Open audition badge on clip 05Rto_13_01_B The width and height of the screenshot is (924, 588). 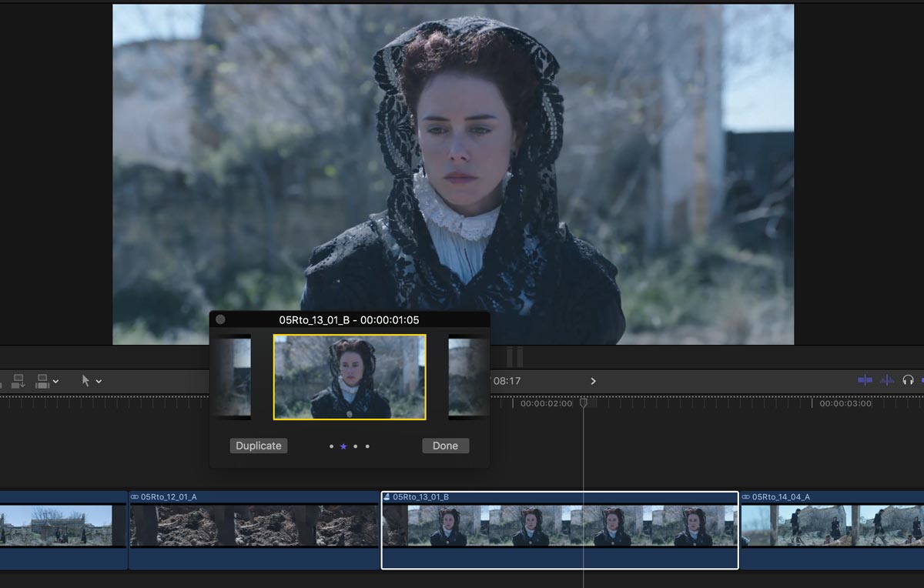click(x=387, y=497)
